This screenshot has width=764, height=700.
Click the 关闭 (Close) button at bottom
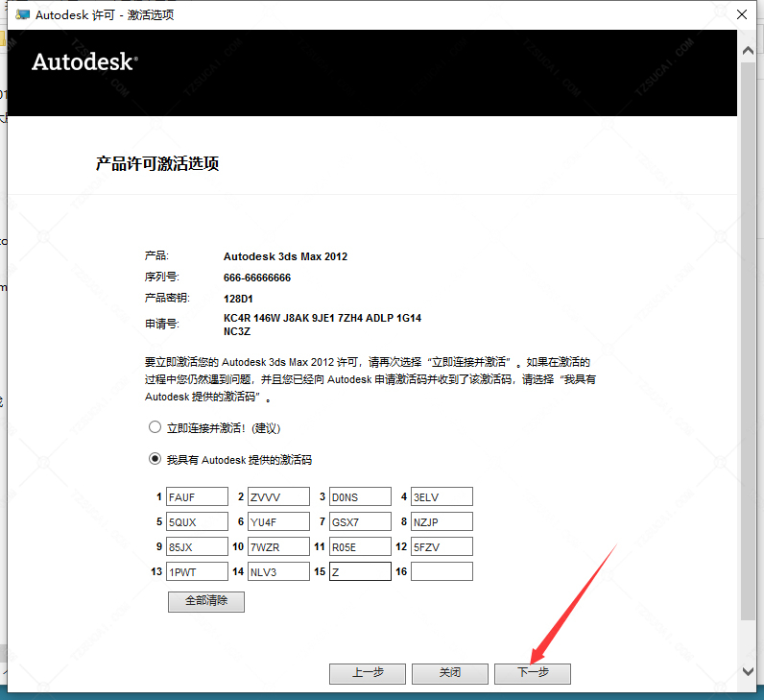coord(450,674)
